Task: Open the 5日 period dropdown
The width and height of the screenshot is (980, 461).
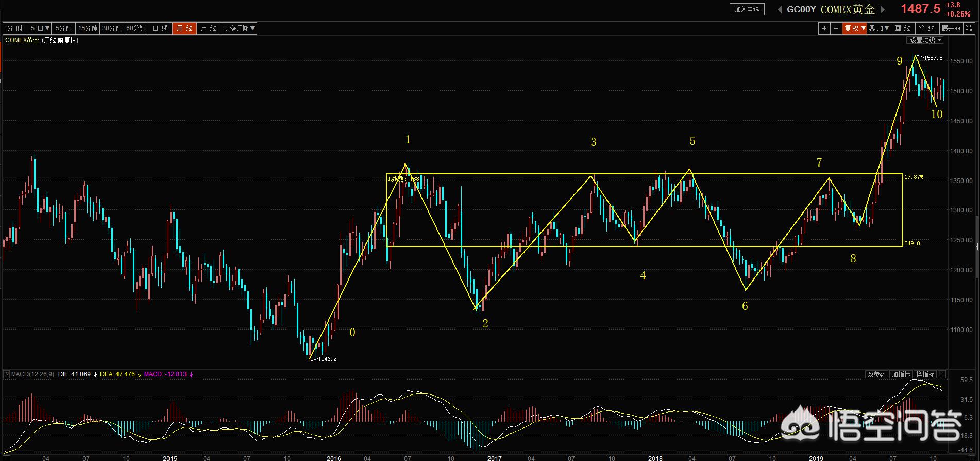Action: tap(39, 28)
